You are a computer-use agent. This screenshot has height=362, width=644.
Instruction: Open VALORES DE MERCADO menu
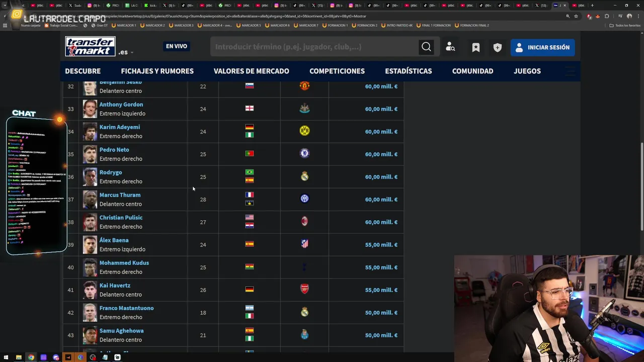(x=251, y=71)
